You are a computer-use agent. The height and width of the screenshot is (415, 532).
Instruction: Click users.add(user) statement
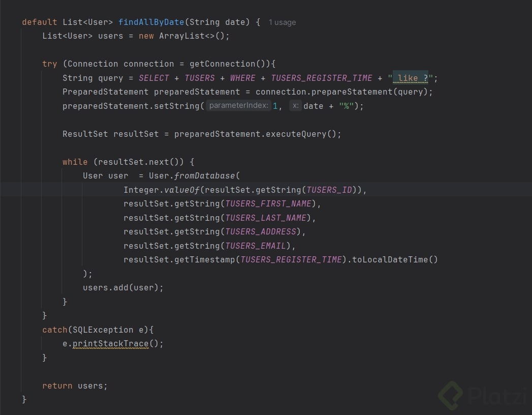(x=123, y=288)
